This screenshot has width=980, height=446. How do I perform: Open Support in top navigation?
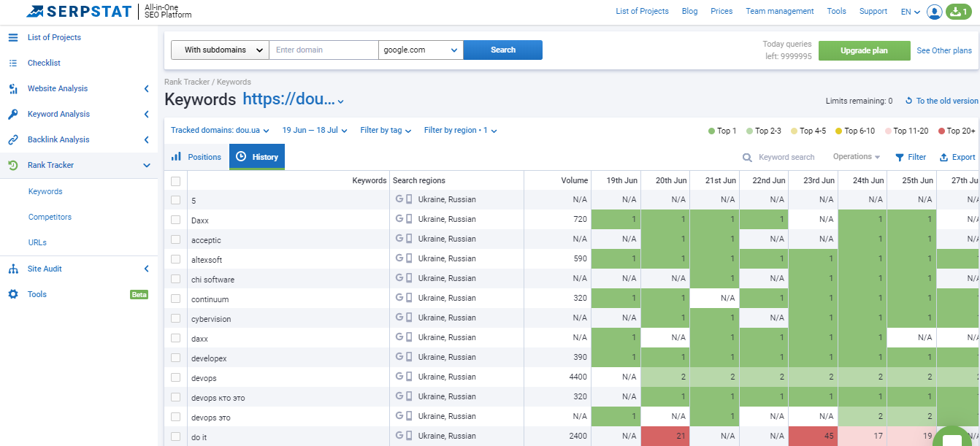[873, 11]
